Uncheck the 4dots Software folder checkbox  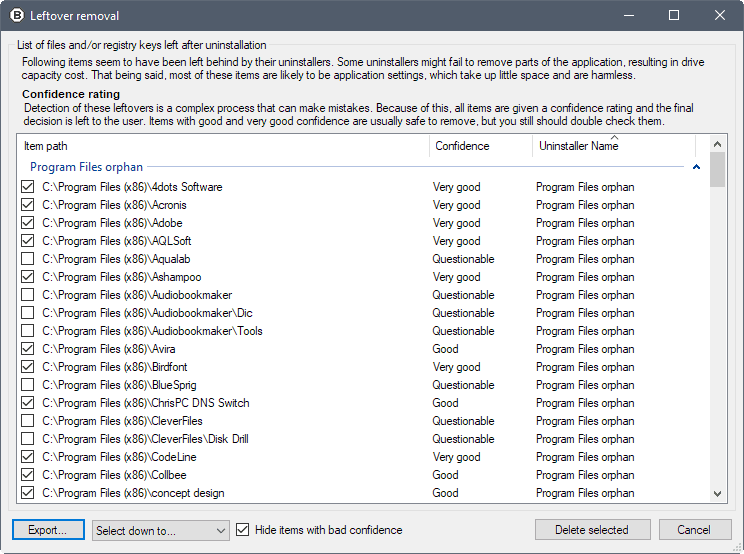(28, 187)
